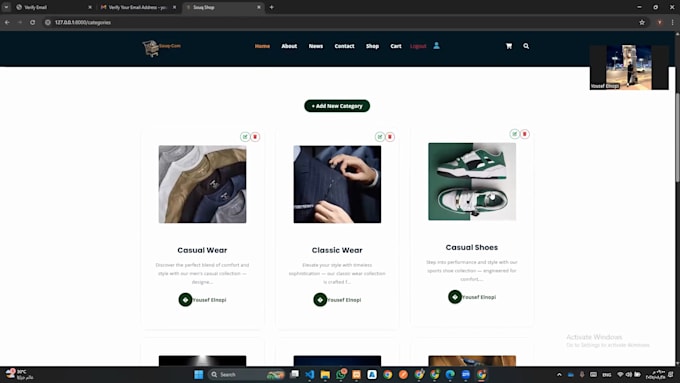
Task: Edit the Casual Wear category
Action: (x=245, y=137)
